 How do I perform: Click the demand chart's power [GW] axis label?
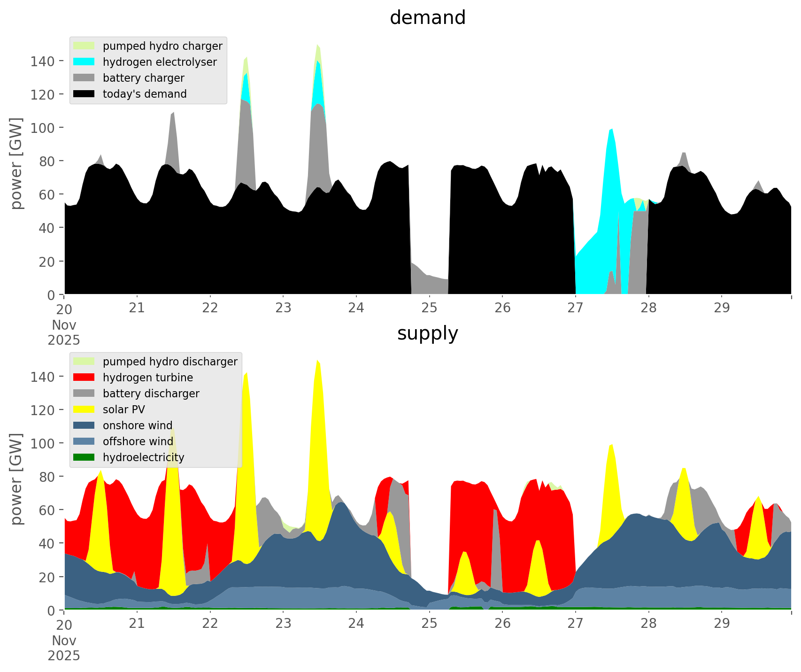[16, 163]
